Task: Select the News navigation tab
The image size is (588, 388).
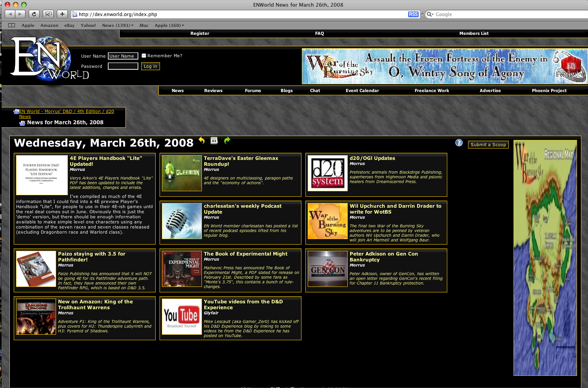Action: (x=178, y=91)
